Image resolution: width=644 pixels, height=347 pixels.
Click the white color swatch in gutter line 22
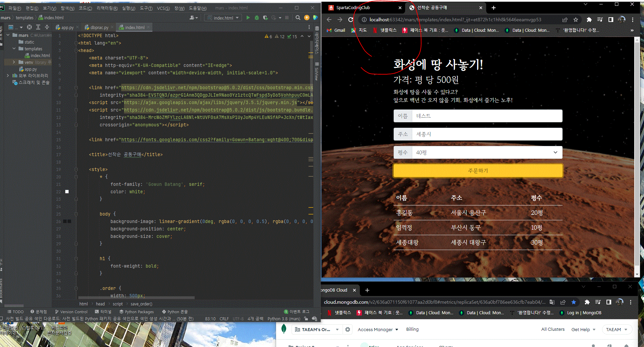pyautogui.click(x=67, y=192)
